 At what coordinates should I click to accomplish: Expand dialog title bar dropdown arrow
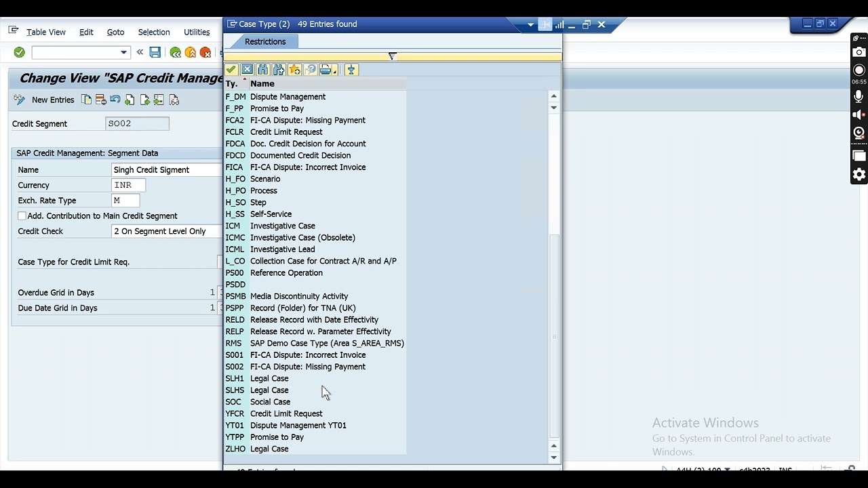tap(530, 25)
